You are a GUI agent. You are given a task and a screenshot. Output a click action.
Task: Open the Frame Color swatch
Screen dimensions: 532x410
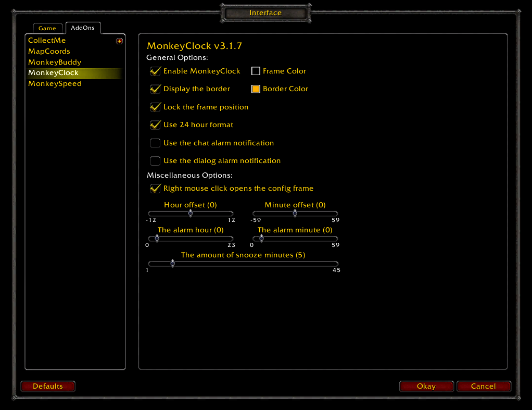[256, 71]
